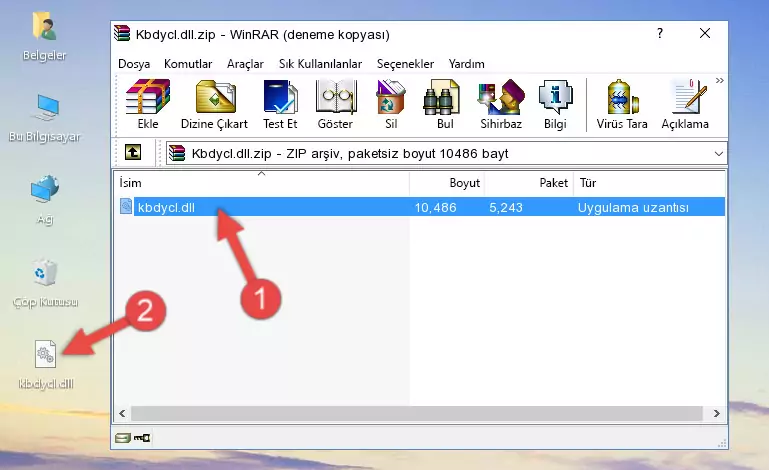Select the Bu Bilgisayar desktop icon

[x=45, y=118]
